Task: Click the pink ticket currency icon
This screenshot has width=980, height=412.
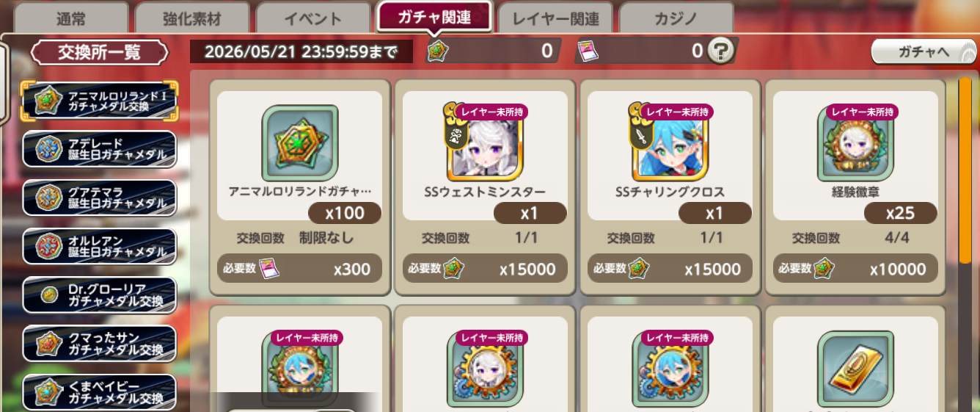Action: [x=589, y=51]
